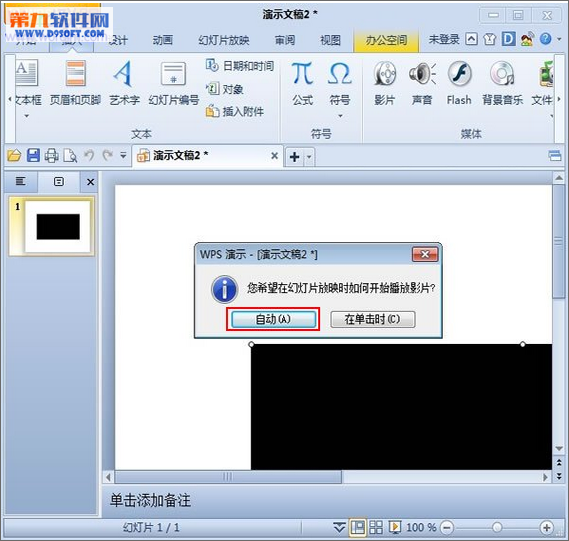Select slide sorter view in status bar
The height and width of the screenshot is (541, 569).
[x=376, y=527]
